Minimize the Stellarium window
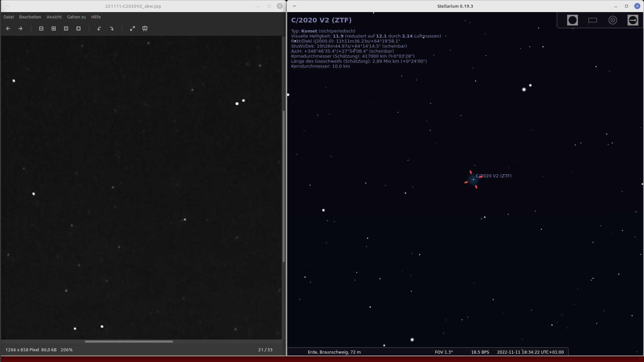Viewport: 644px width, 362px height. tap(616, 6)
